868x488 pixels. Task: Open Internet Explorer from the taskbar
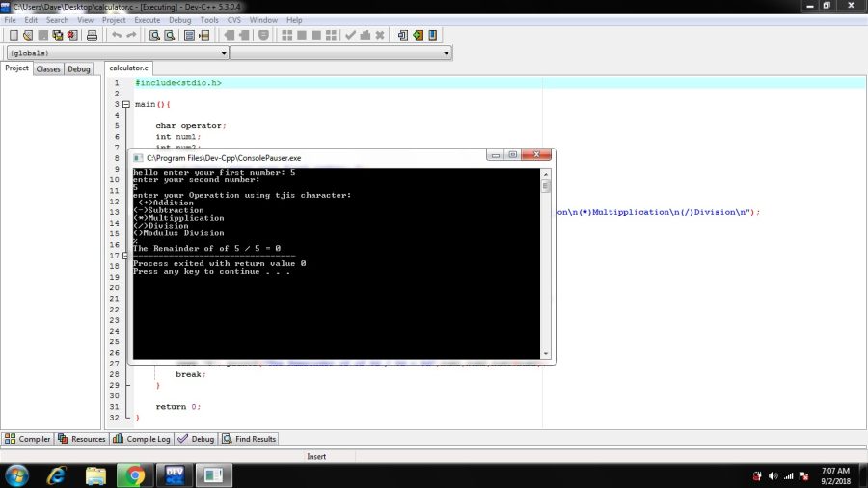pyautogui.click(x=57, y=475)
